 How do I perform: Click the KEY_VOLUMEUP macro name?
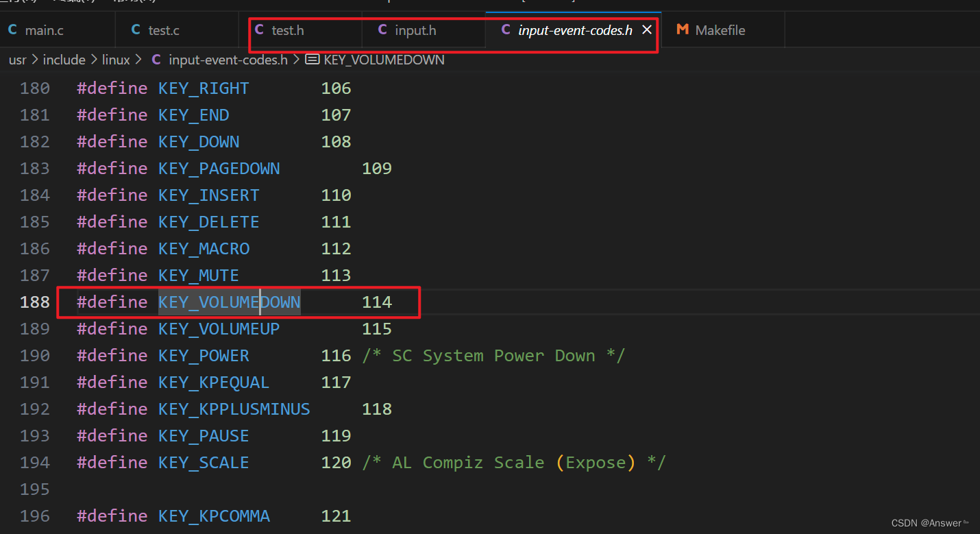[x=219, y=329]
